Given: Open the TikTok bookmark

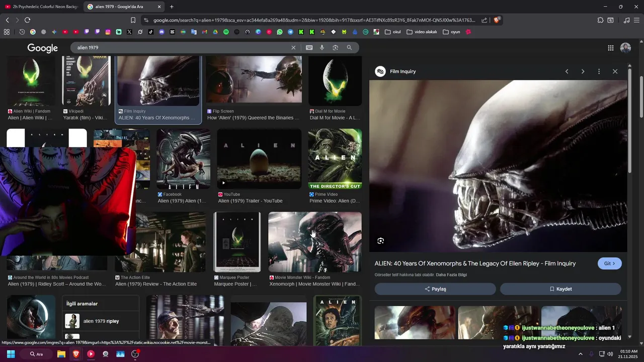Looking at the screenshot, I should pyautogui.click(x=151, y=32).
